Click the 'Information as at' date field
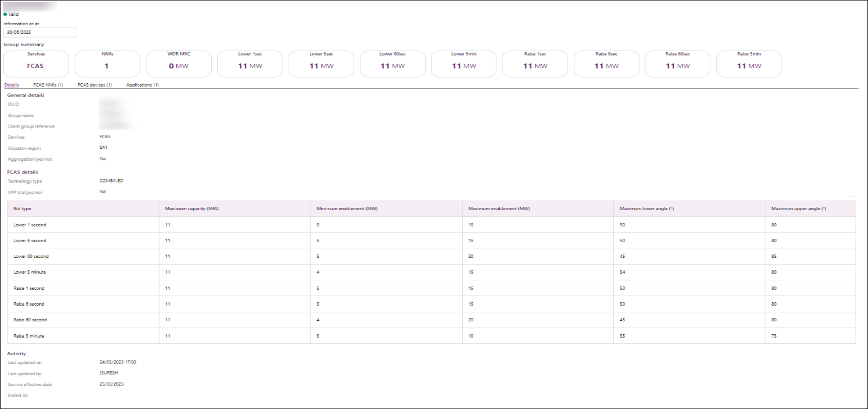 (40, 33)
